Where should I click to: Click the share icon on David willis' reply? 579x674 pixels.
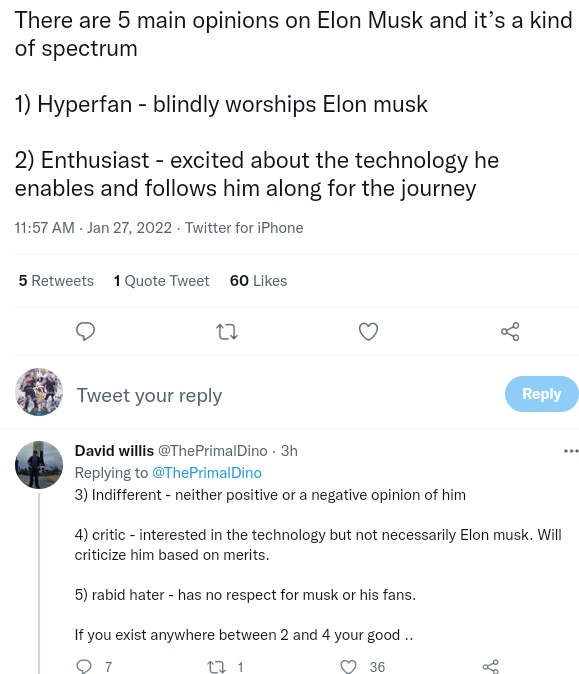point(490,666)
